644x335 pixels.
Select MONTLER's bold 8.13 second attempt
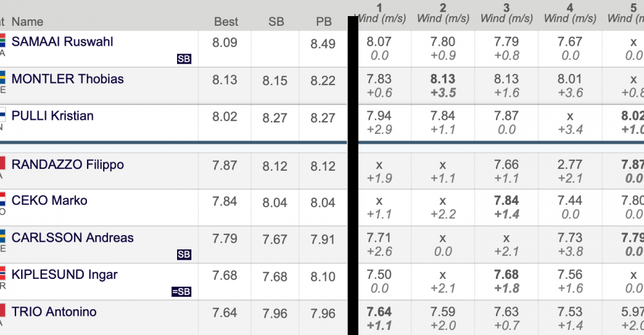pos(443,79)
